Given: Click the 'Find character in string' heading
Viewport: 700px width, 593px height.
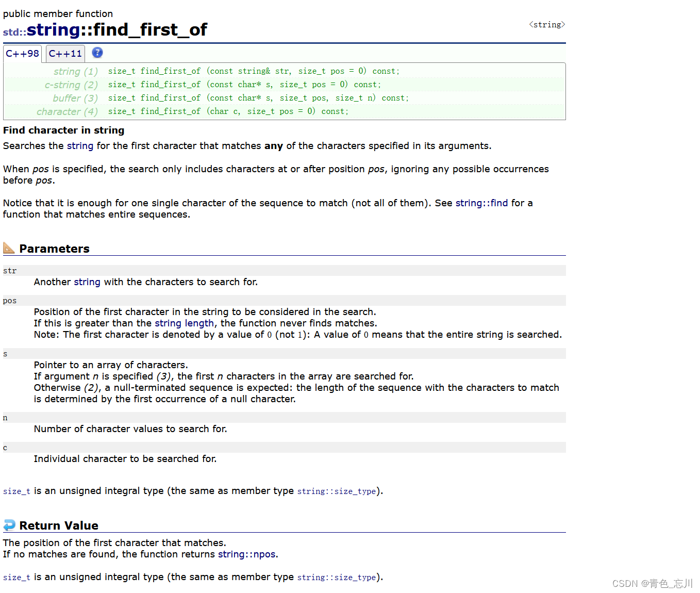Looking at the screenshot, I should (x=64, y=130).
